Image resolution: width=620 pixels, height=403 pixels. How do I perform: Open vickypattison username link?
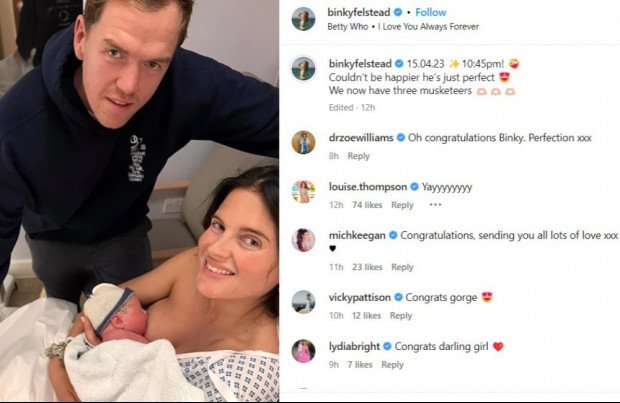tap(359, 297)
